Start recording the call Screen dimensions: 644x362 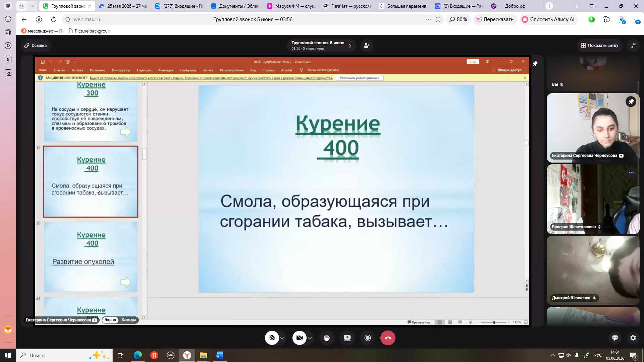[x=368, y=338]
